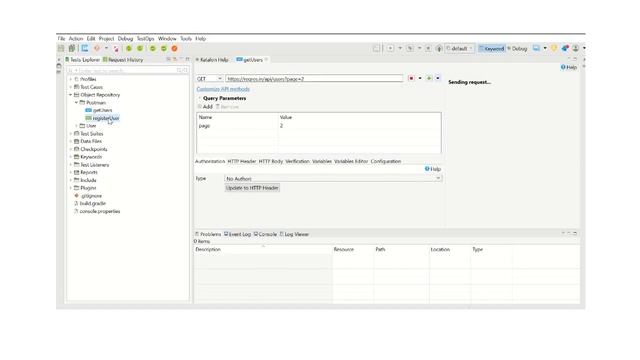Switch to Debug perspective button
This screenshot has height=360, width=640.
[517, 49]
